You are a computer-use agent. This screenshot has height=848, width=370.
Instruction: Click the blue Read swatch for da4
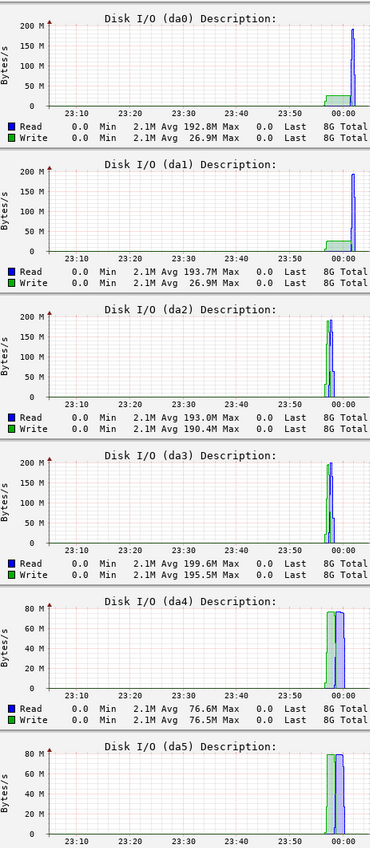[x=11, y=708]
